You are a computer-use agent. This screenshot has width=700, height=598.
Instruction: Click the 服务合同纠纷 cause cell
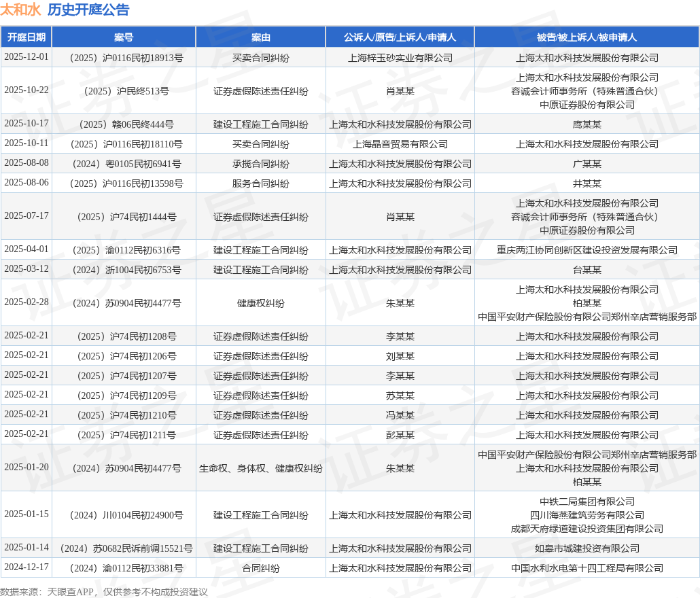(x=261, y=183)
